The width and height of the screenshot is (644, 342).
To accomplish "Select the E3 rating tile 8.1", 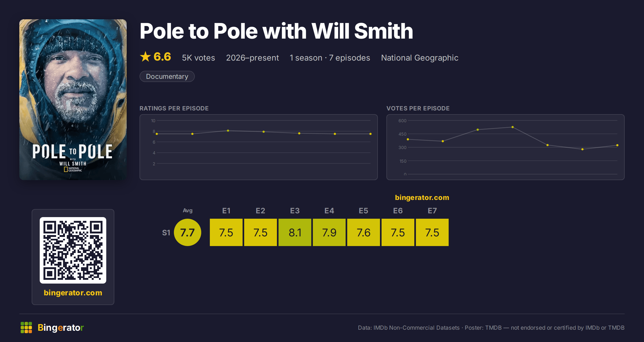I will pos(295,232).
